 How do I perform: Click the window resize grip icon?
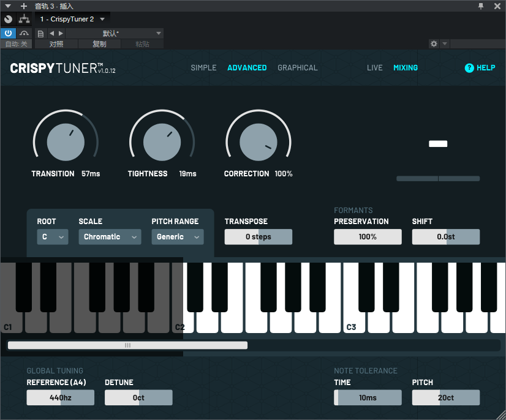pyautogui.click(x=500, y=415)
